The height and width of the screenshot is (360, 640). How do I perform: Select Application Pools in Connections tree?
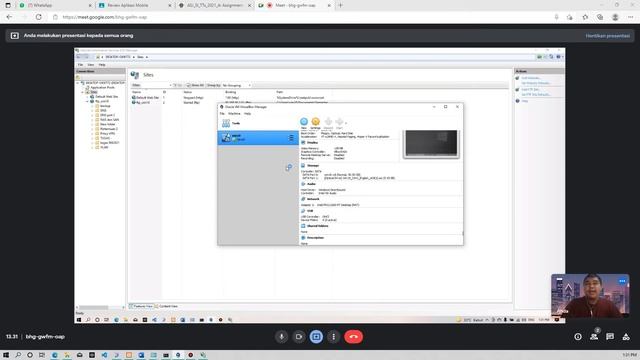(102, 87)
